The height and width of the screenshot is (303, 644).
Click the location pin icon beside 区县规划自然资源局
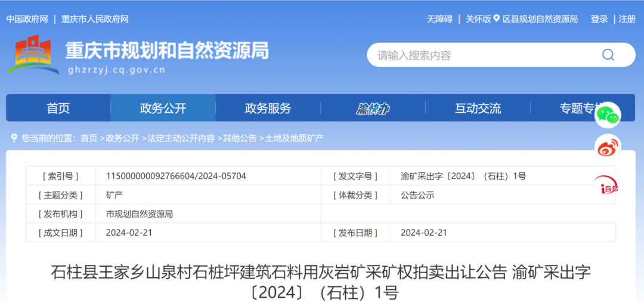(497, 19)
